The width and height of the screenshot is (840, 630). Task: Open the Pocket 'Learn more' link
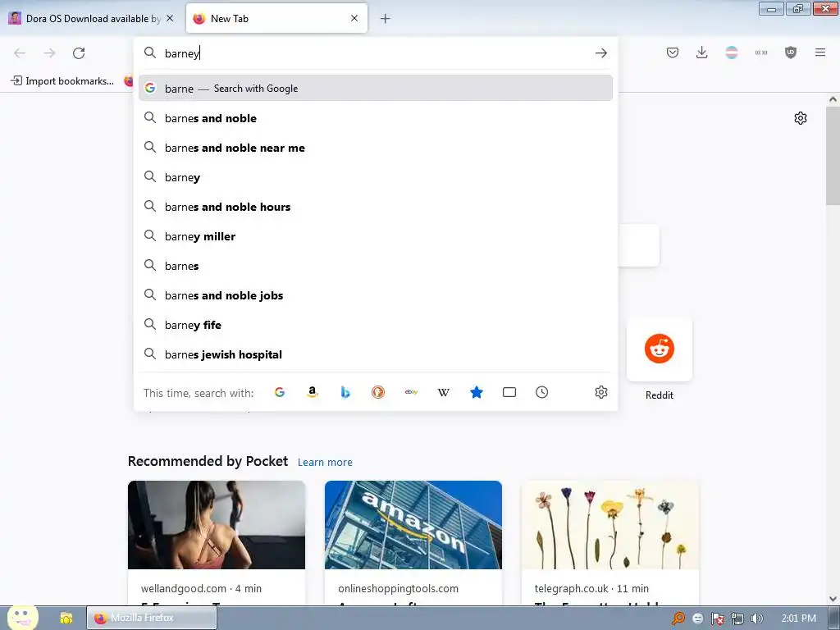pyautogui.click(x=325, y=463)
